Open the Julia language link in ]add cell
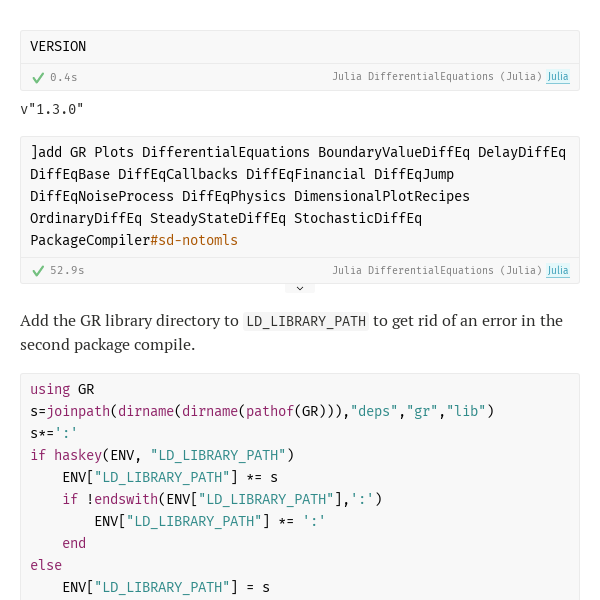 point(558,270)
